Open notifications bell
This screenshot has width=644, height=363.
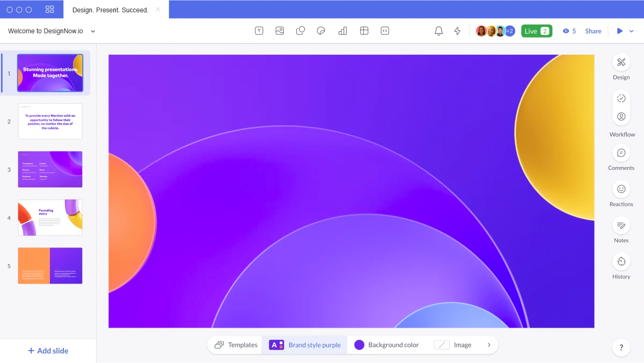[438, 31]
